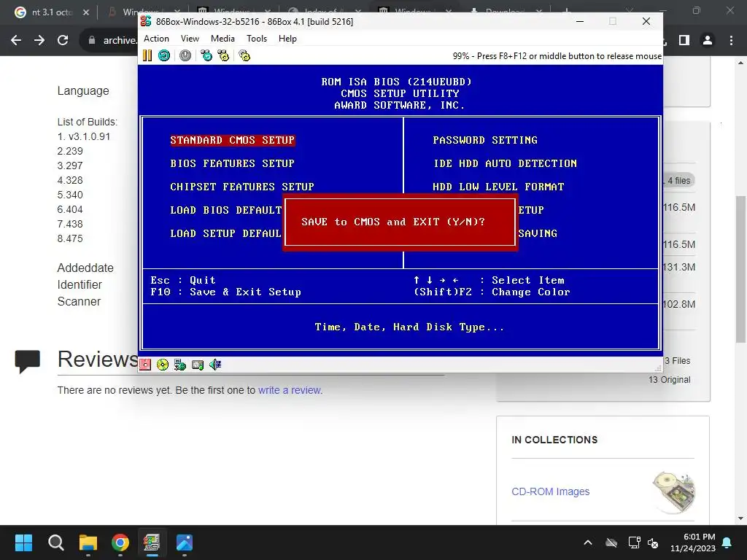Open the Help menu in 86Box

[287, 39]
